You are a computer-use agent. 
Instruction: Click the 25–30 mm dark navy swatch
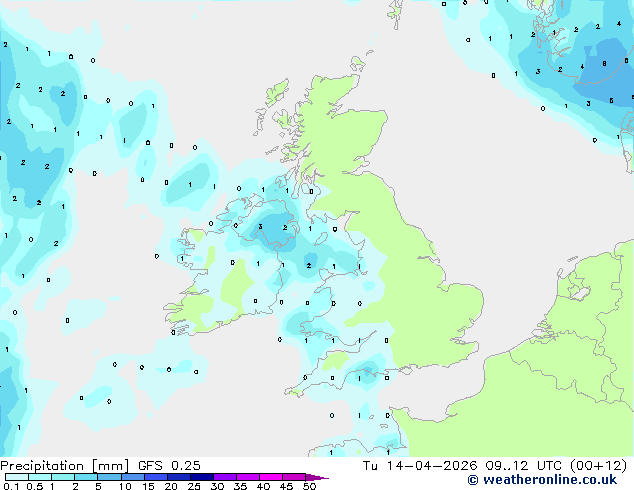(201, 477)
